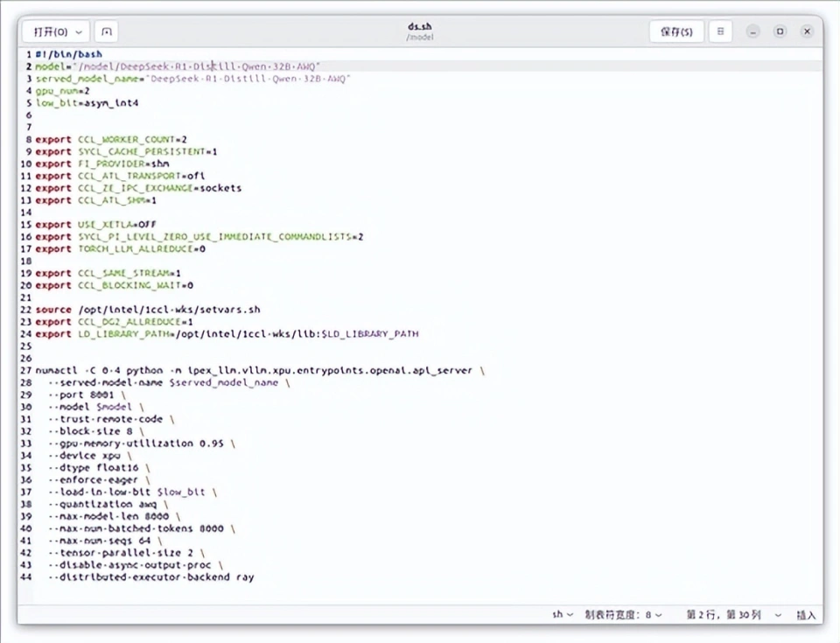The height and width of the screenshot is (643, 840).
Task: Click the SYCL_PI_LEVEL_ZERO_USE_IMMEDIATE_COMMANDLISTS line
Action: point(199,237)
